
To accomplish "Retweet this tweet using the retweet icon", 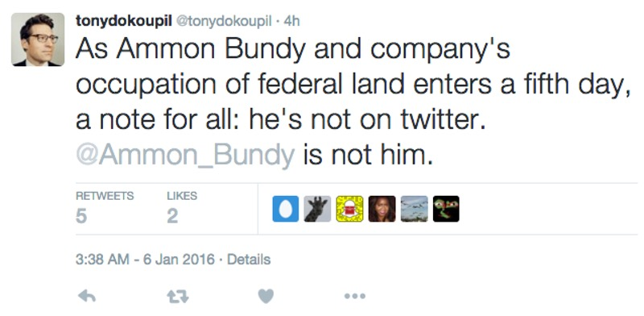I will tap(178, 297).
